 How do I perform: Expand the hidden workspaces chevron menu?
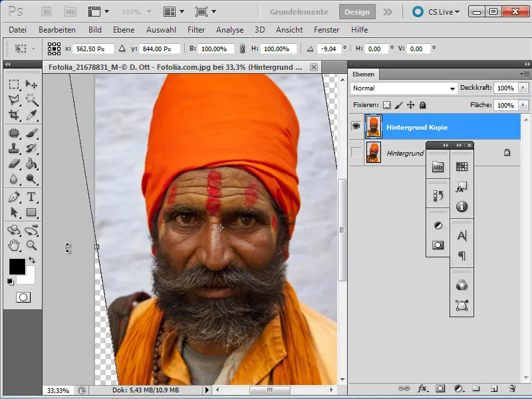point(389,11)
